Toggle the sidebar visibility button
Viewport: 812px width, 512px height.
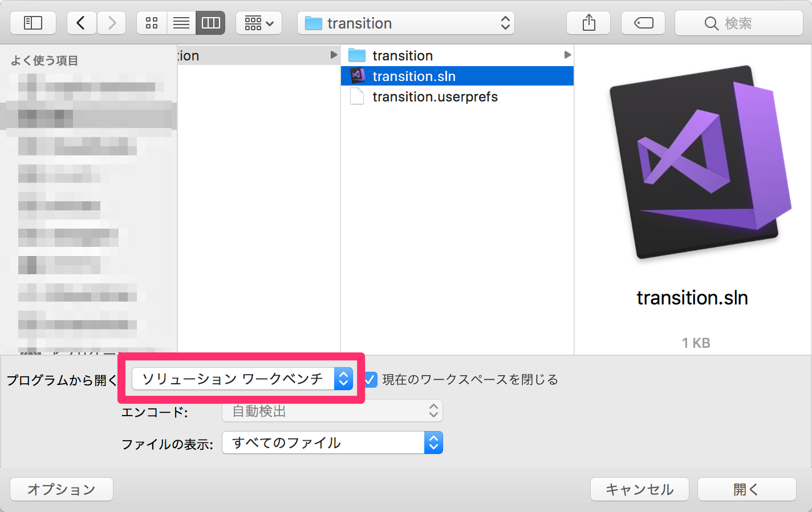33,23
